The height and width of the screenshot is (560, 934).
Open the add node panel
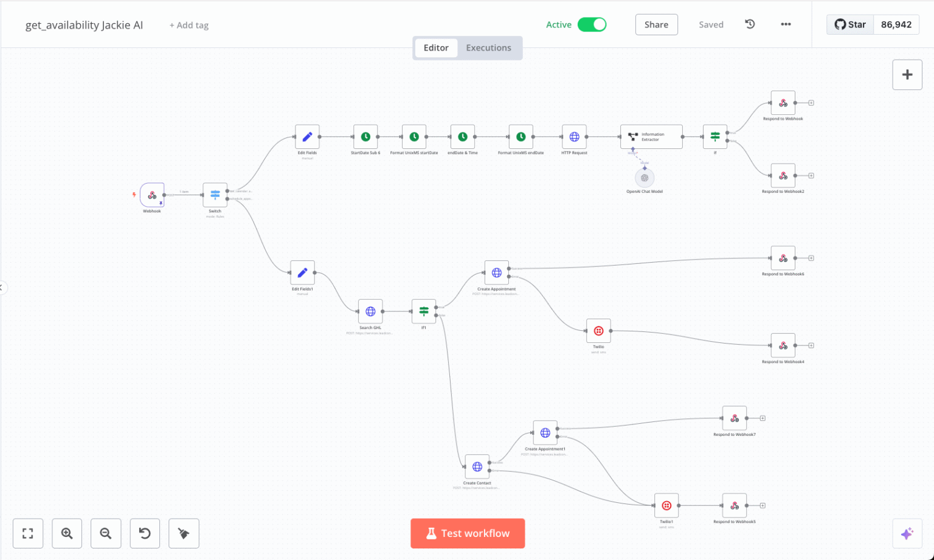tap(907, 75)
